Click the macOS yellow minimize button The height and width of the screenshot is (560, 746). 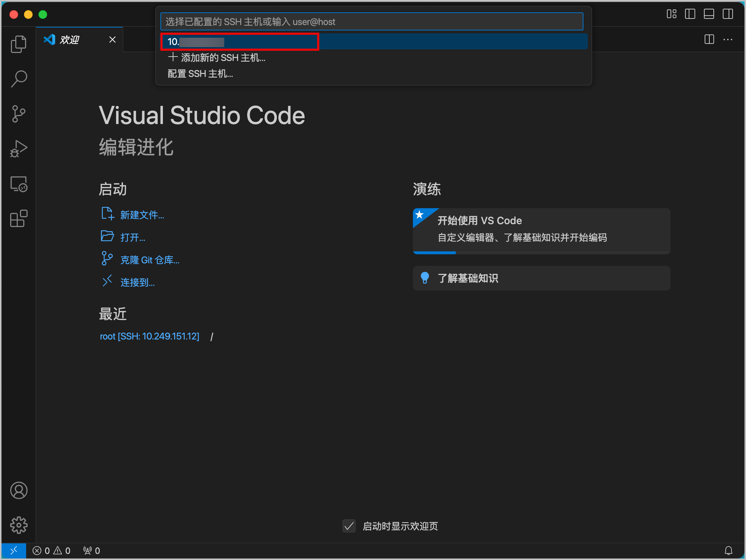click(28, 15)
